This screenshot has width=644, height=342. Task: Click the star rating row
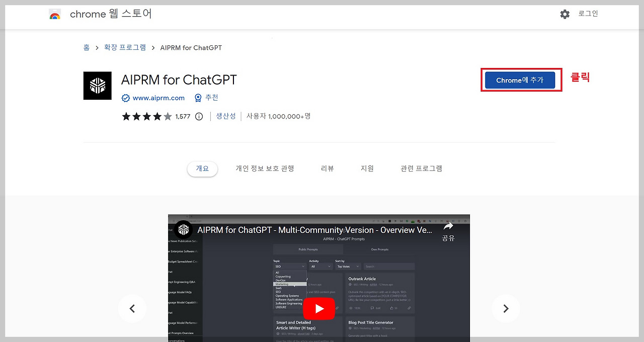(x=146, y=116)
